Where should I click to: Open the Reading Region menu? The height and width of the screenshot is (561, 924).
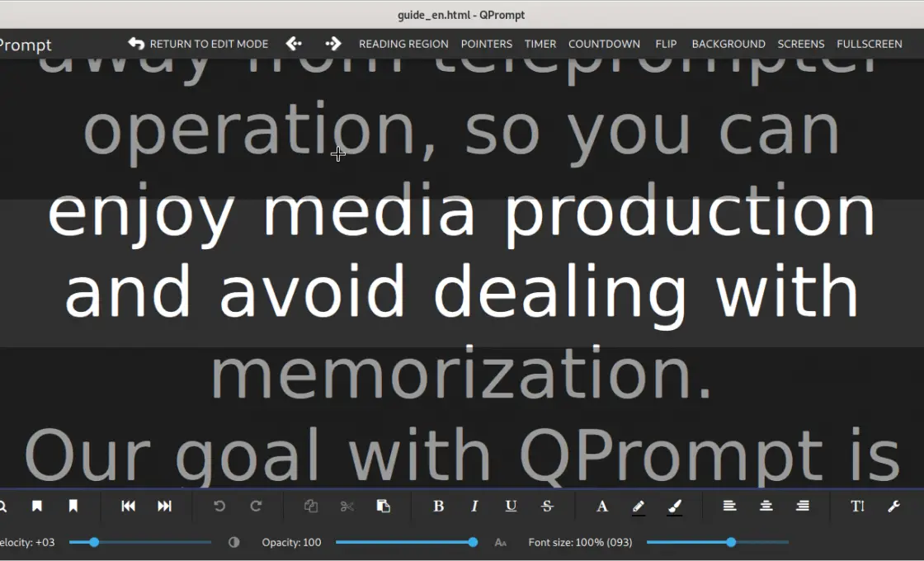pos(403,45)
